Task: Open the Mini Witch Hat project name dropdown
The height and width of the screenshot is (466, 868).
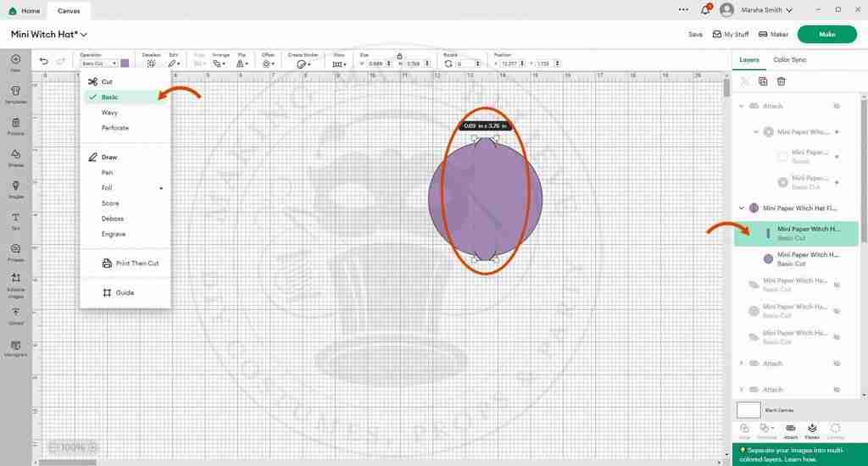Action: tap(83, 35)
